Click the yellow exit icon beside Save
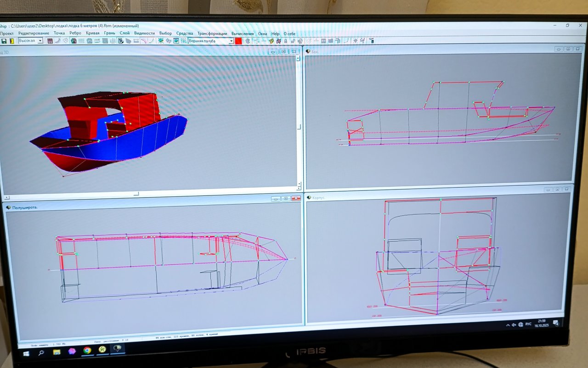This screenshot has width=588, height=368. click(11, 41)
